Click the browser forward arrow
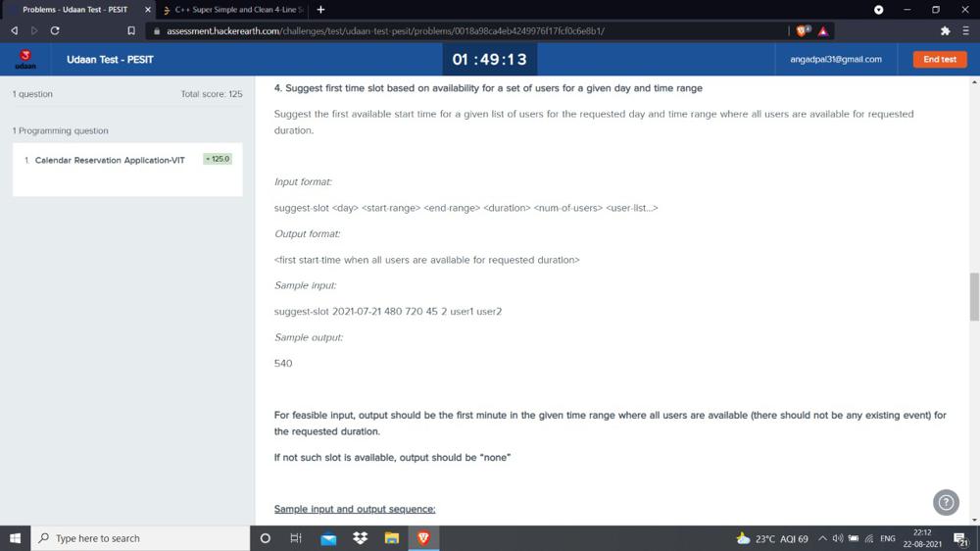 coord(34,30)
